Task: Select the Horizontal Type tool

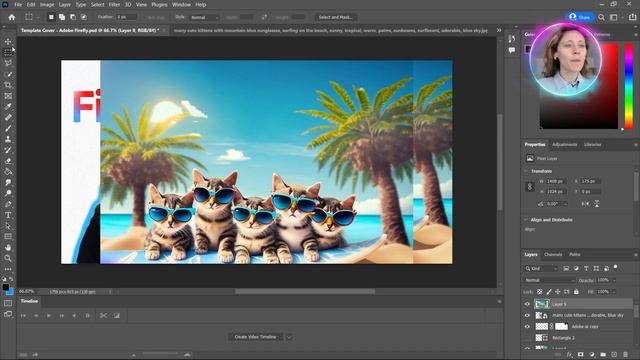Action: coord(8,215)
